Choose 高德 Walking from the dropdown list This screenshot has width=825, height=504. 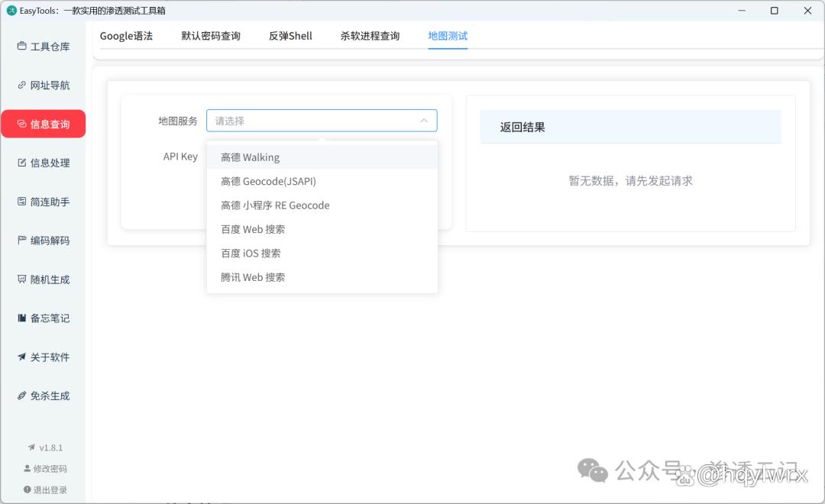(x=322, y=157)
